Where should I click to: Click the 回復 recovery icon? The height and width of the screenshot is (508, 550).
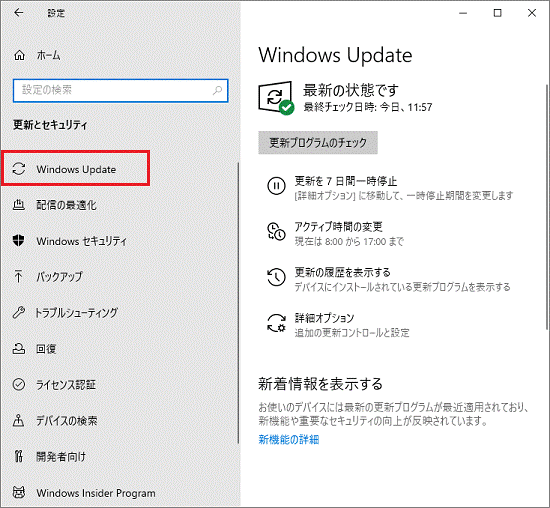pos(19,348)
